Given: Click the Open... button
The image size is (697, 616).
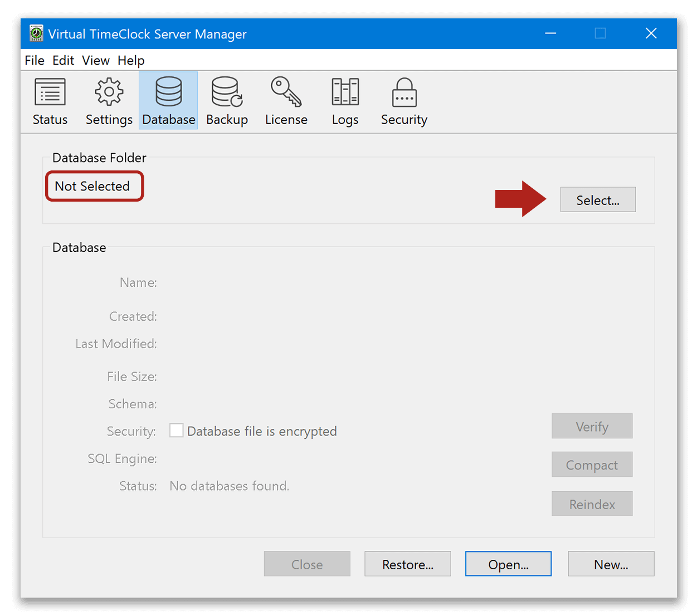Looking at the screenshot, I should (x=509, y=564).
